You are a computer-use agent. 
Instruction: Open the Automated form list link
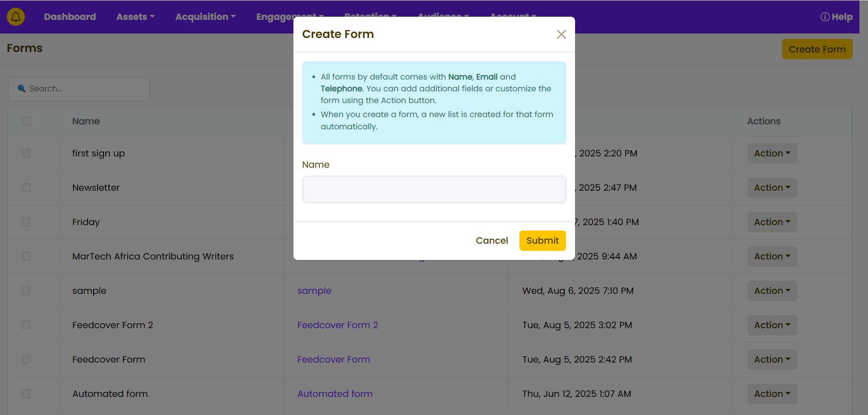click(335, 394)
